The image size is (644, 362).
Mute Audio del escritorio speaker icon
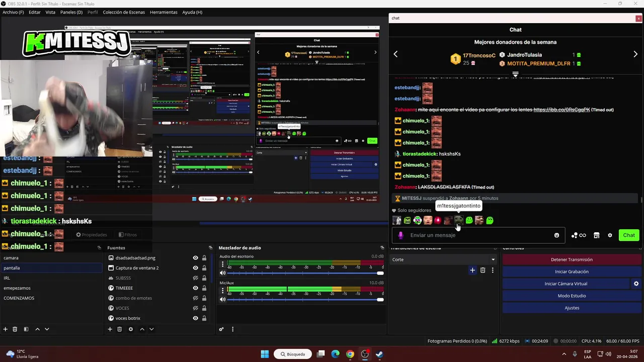point(222,273)
